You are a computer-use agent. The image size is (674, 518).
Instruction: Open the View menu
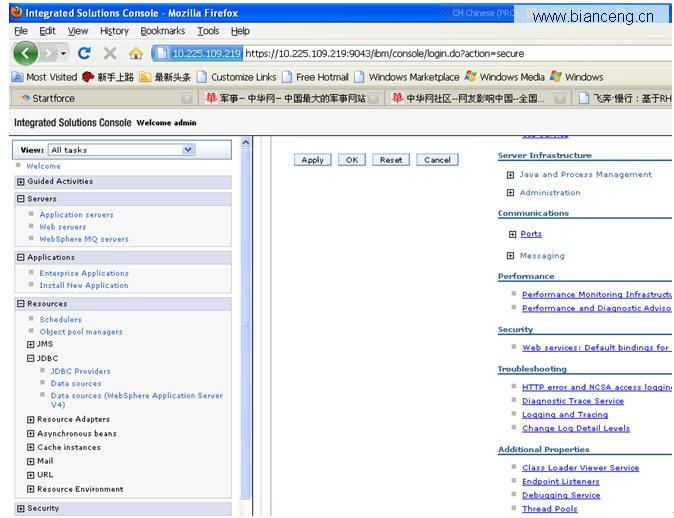(78, 31)
